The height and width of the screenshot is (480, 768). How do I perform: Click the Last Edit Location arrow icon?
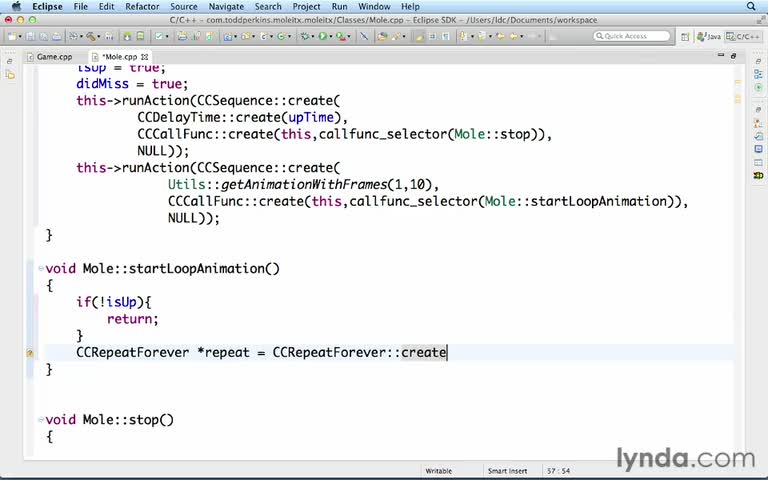(500, 37)
